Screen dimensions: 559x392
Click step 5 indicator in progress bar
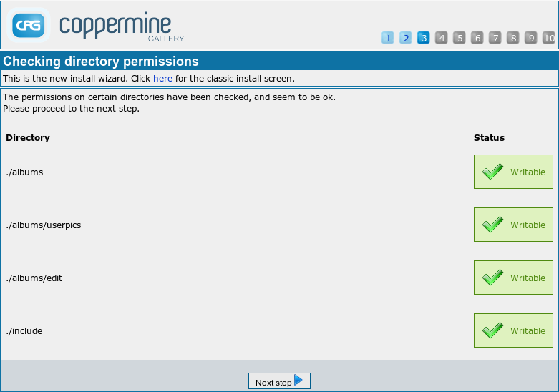coord(460,38)
